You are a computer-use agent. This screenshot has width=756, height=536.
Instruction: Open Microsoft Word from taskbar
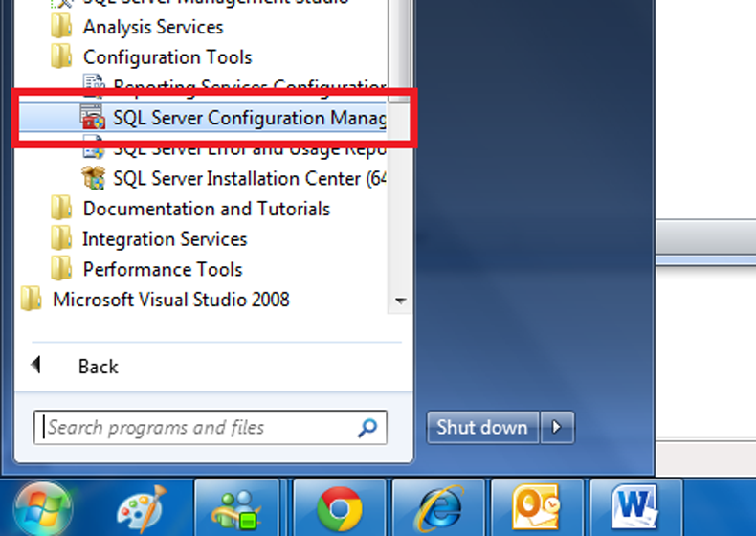[634, 508]
